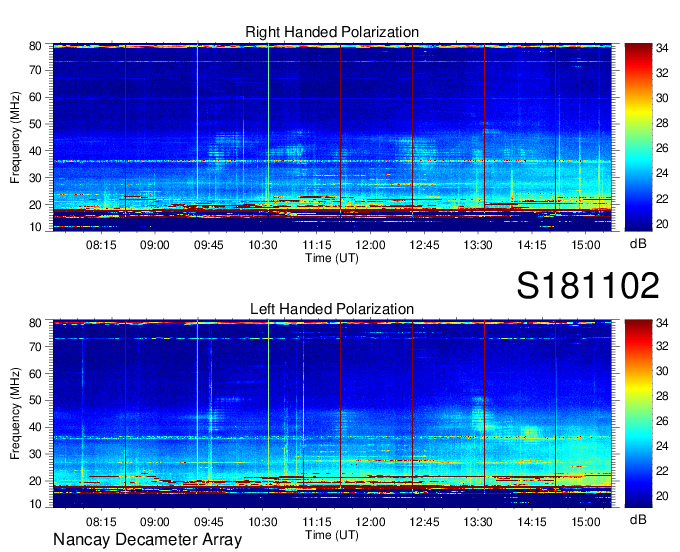This screenshot has height=552, width=680.
Task: Click the 10:30 time tick under the Right Handed plot
Action: pos(263,245)
